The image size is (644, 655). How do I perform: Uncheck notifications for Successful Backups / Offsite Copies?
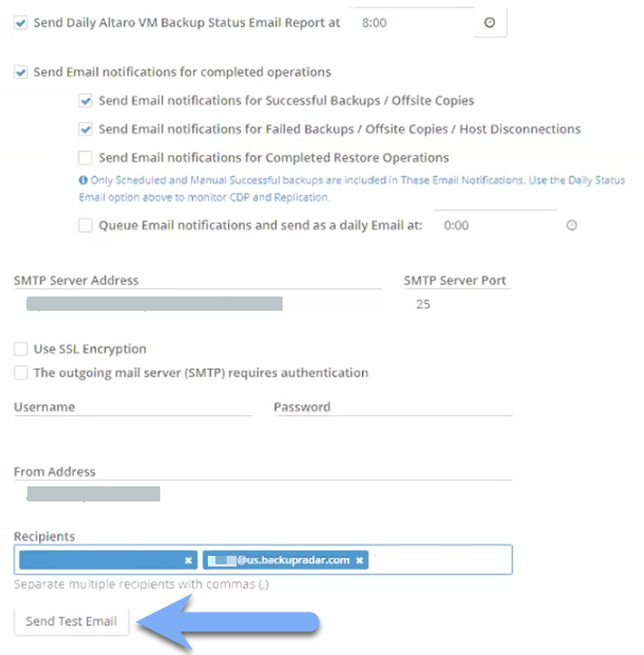(x=85, y=99)
